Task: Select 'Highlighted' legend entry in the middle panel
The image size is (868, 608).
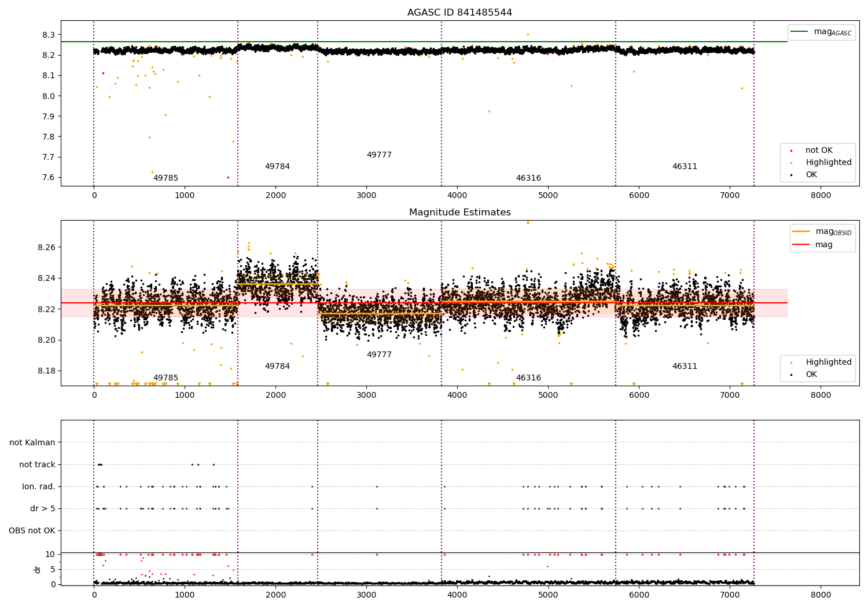Action: (x=829, y=362)
